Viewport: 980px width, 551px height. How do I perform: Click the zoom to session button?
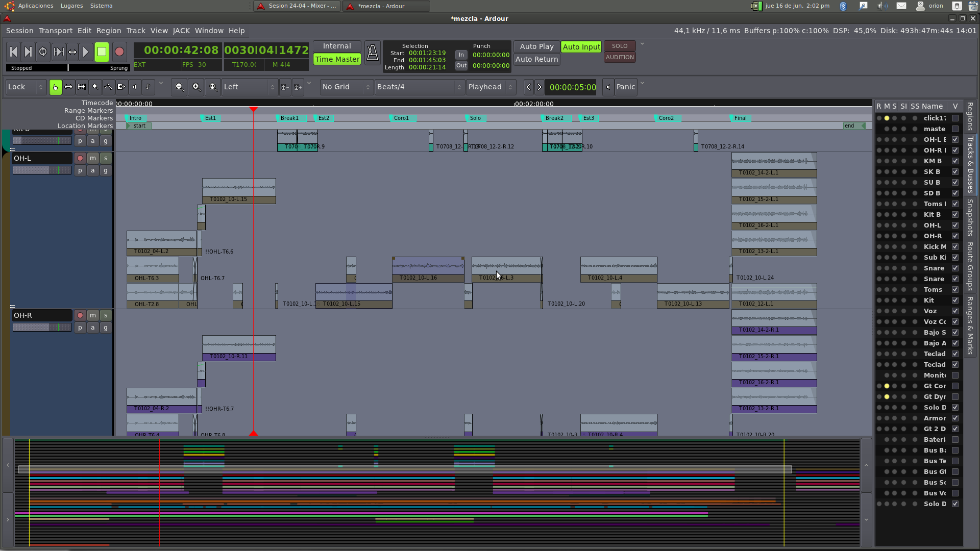click(x=213, y=87)
